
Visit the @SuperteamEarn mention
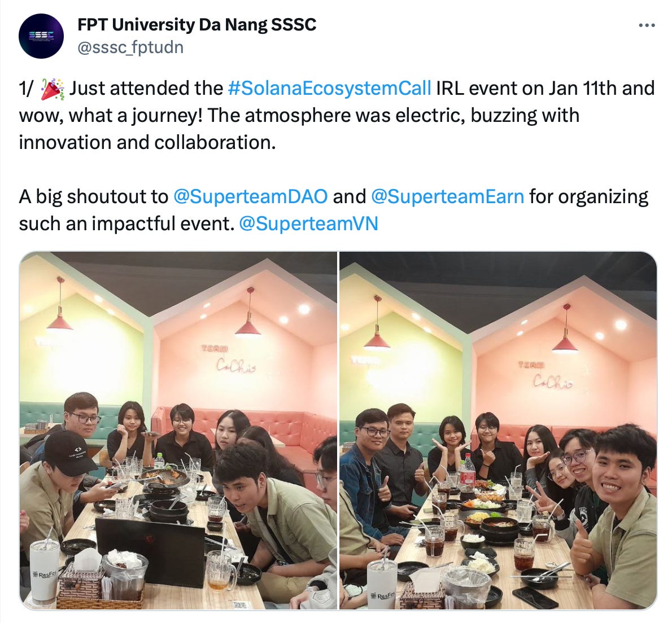pos(447,196)
